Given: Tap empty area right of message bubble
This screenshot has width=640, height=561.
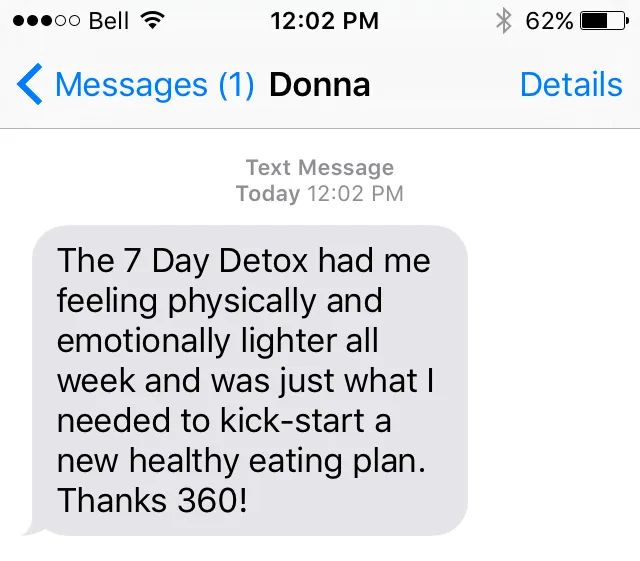Looking at the screenshot, I should pos(553,380).
